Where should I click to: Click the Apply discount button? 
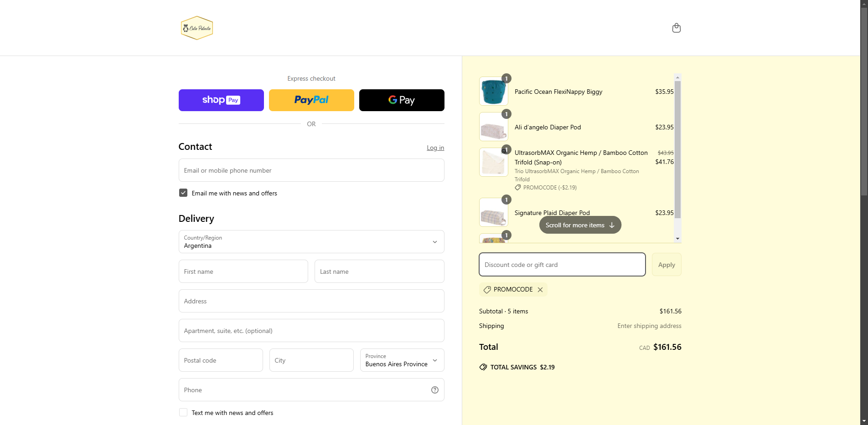(666, 265)
